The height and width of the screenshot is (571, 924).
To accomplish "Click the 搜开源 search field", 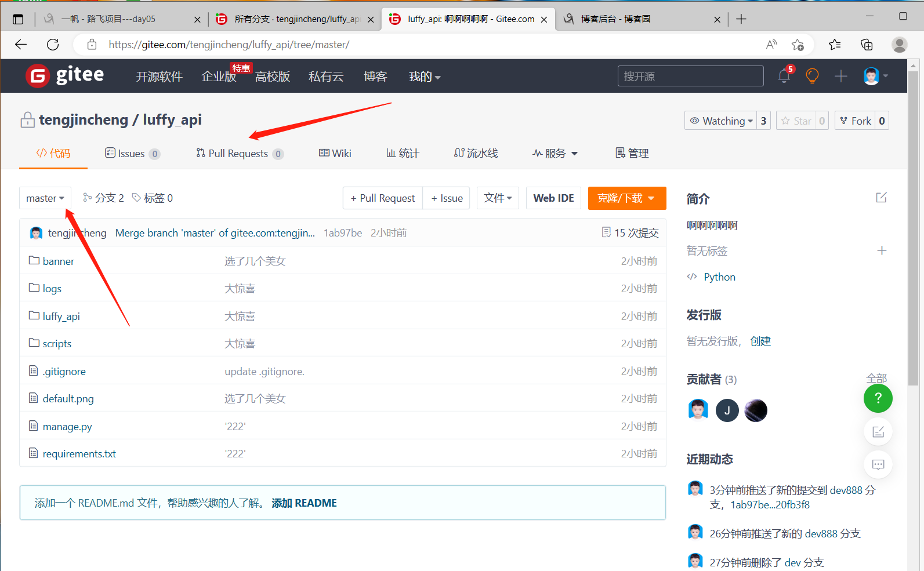I will 690,76.
